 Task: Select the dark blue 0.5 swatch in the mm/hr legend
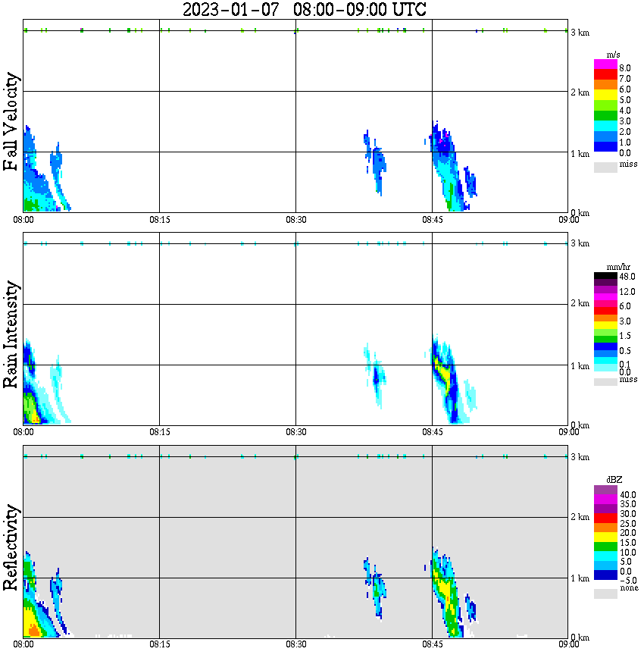[x=605, y=346]
